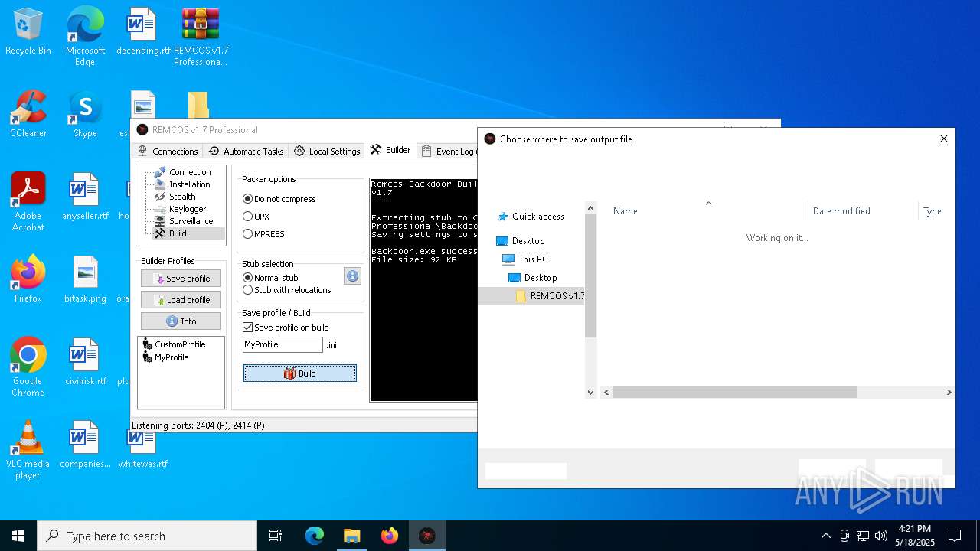This screenshot has height=551, width=980.
Task: Click the navigation pane scroll down arrow
Action: pyautogui.click(x=590, y=393)
